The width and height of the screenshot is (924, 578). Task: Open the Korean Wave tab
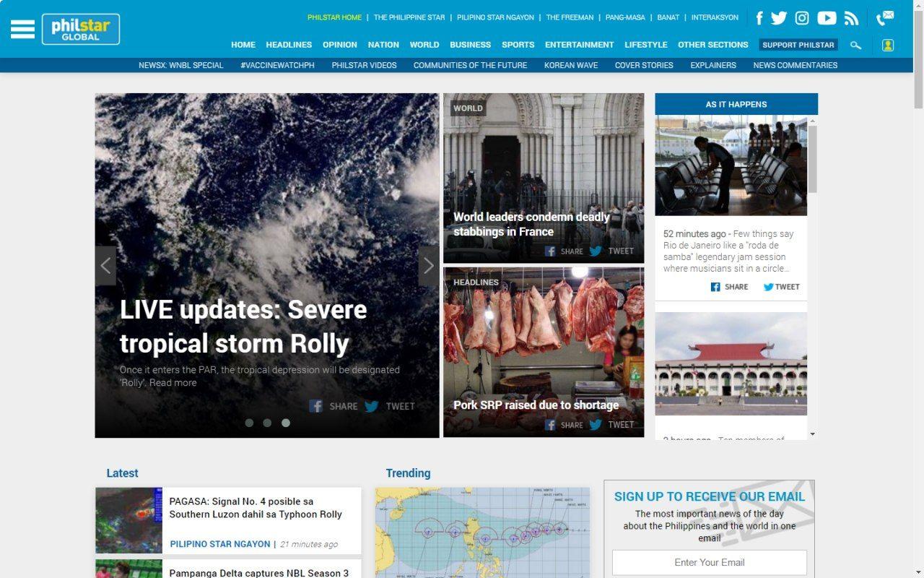pos(570,65)
